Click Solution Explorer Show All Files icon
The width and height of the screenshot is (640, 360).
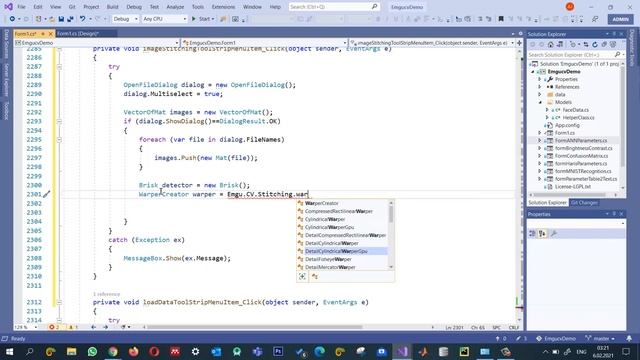click(613, 44)
